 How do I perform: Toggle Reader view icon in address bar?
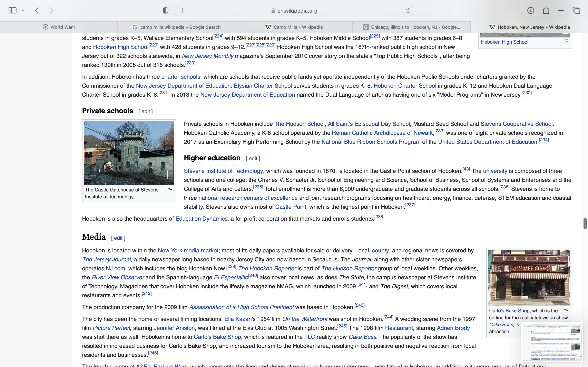[181, 10]
